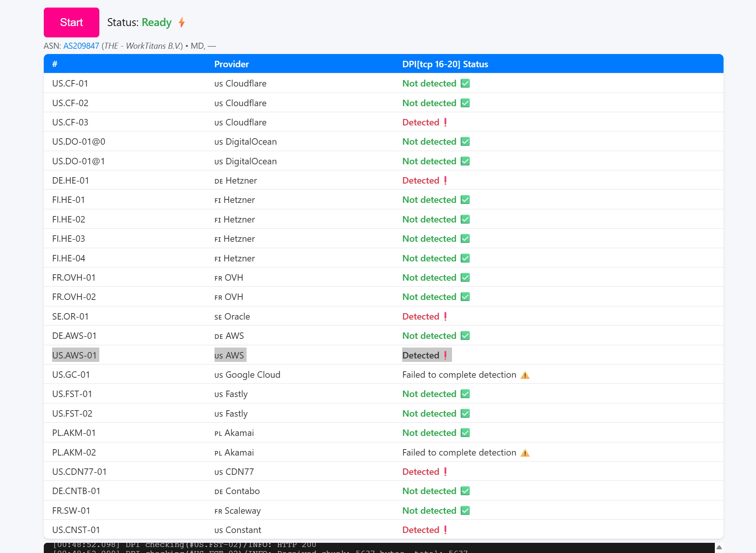Image resolution: width=756 pixels, height=553 pixels.
Task: Click green checkmark icon for DE.AWS-01
Action: (465, 336)
